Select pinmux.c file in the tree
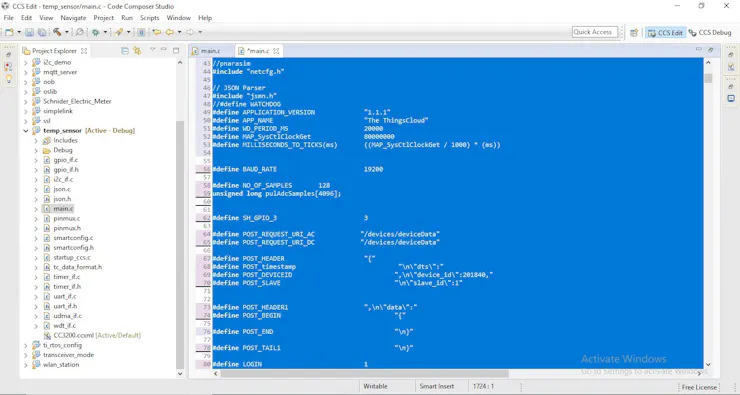Image resolution: width=740 pixels, height=395 pixels. tap(66, 219)
